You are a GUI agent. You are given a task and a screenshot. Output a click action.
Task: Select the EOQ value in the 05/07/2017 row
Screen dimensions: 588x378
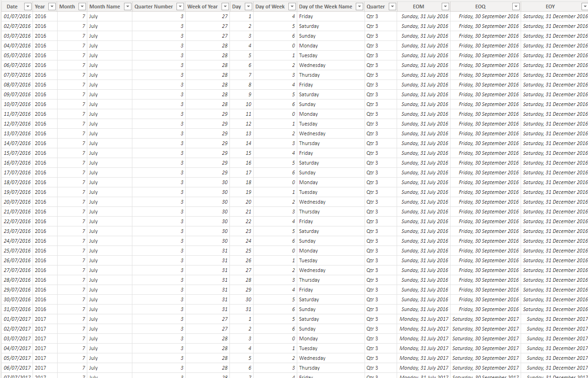coord(486,358)
